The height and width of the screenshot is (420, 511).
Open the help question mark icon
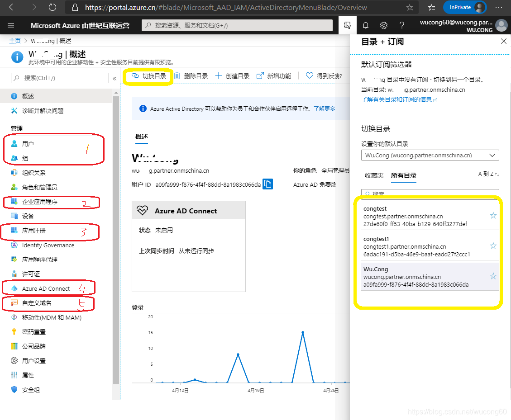(402, 25)
